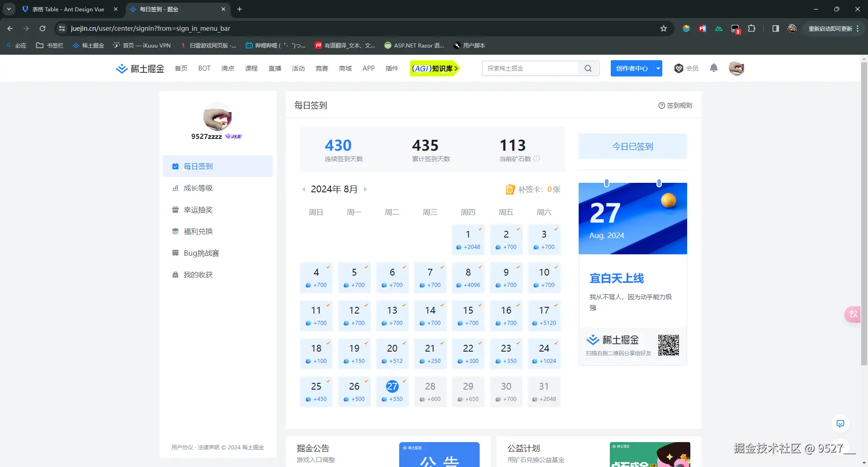Open the 签到规则 question mark icon
This screenshot has width=868, height=467.
[661, 105]
